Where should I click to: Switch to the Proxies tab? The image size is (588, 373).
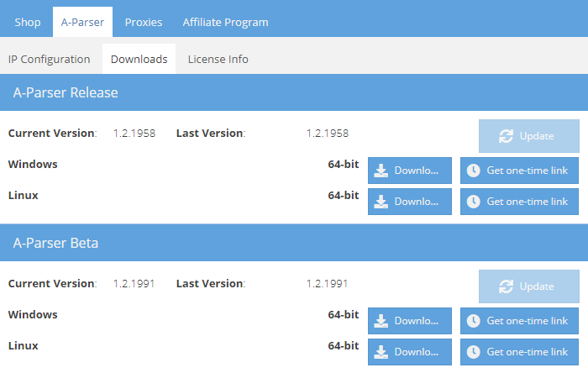pos(144,22)
